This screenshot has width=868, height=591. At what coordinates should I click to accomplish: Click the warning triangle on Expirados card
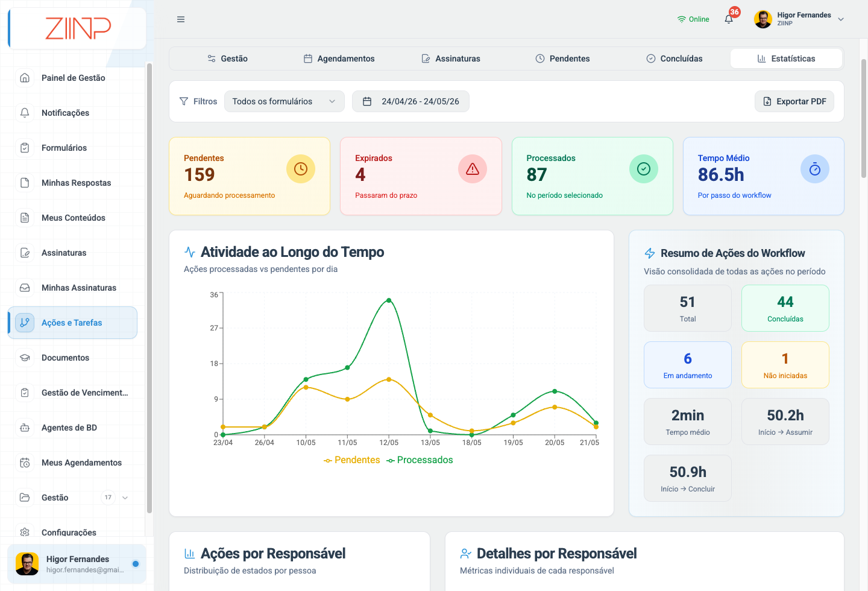(473, 169)
